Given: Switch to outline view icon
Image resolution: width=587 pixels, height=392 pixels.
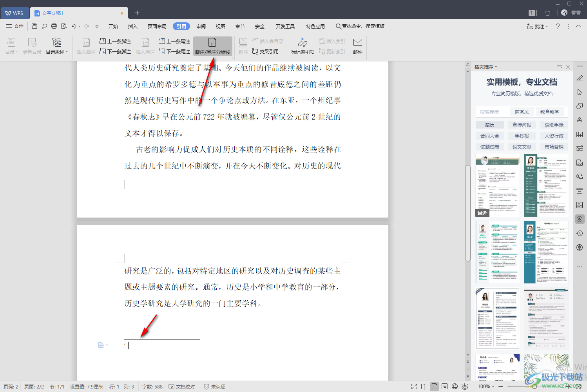Looking at the screenshot, I should pos(444,387).
